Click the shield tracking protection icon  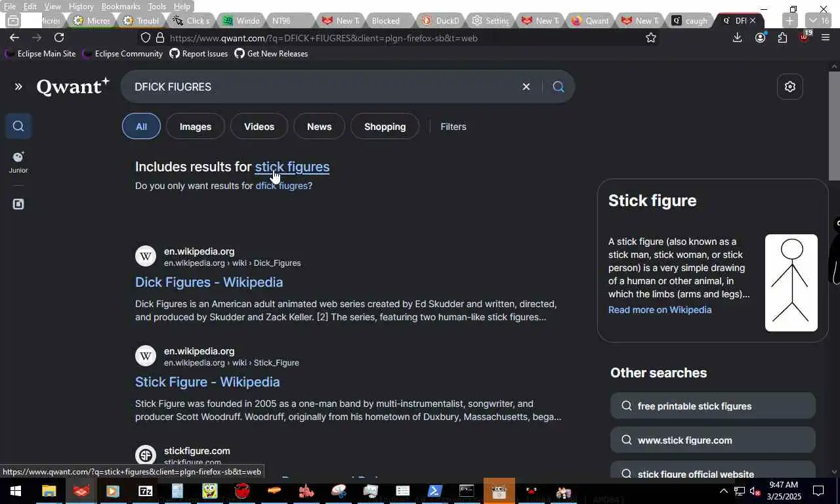tap(146, 38)
